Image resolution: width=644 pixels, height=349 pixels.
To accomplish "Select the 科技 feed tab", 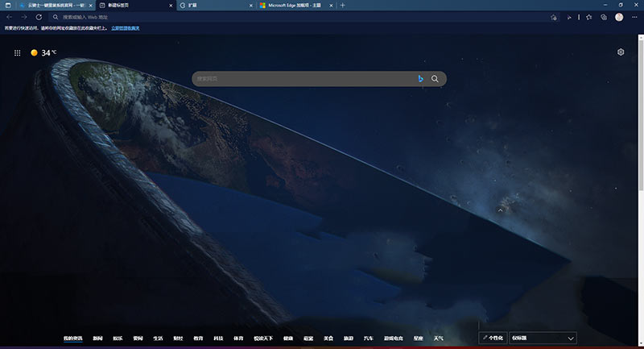I will point(218,339).
